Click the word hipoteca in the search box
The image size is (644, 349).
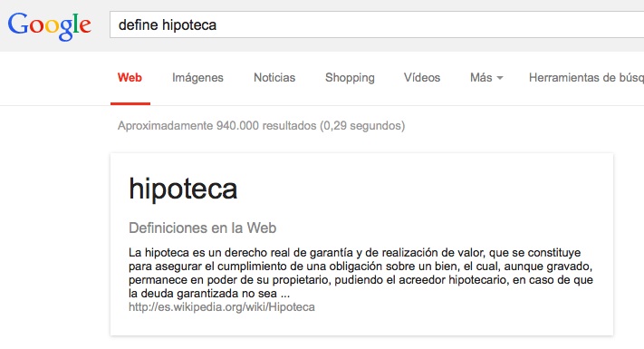pos(189,25)
